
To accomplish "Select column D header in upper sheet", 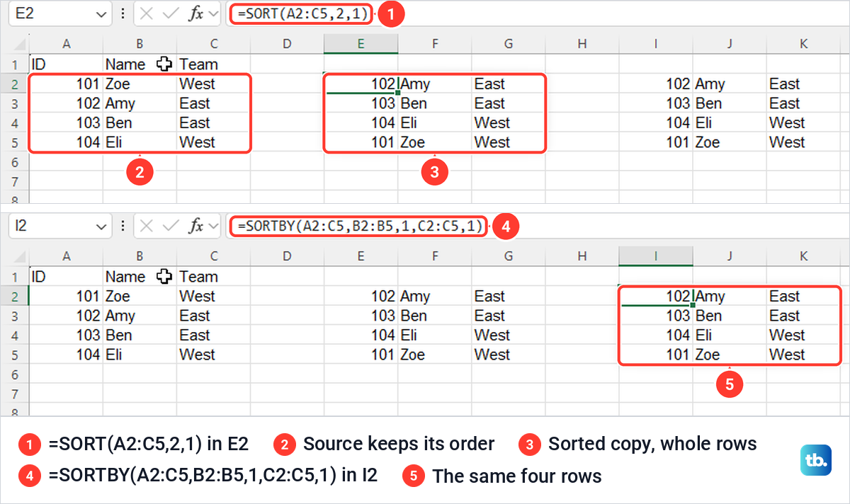I will [287, 44].
